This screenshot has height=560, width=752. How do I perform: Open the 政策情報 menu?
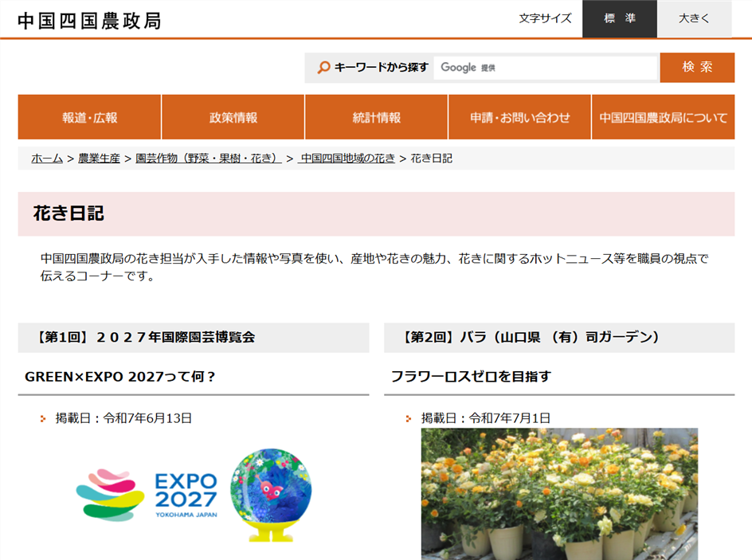click(233, 117)
